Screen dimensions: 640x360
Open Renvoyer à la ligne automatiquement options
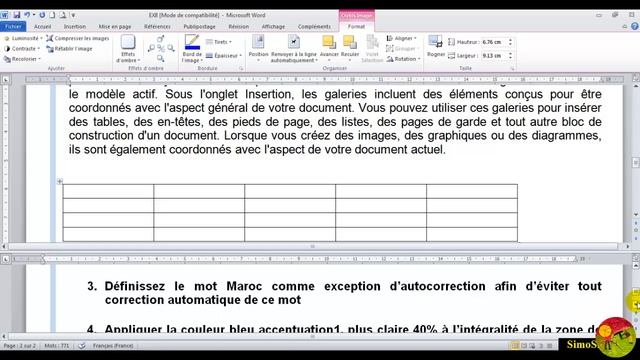(293, 49)
